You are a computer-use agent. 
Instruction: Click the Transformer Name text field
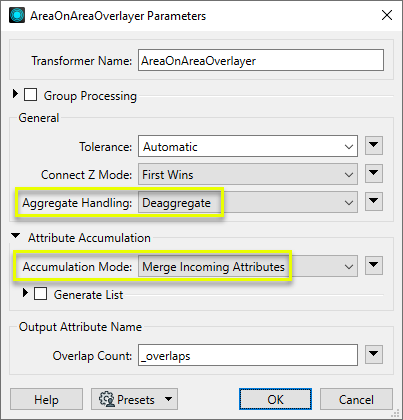261,60
